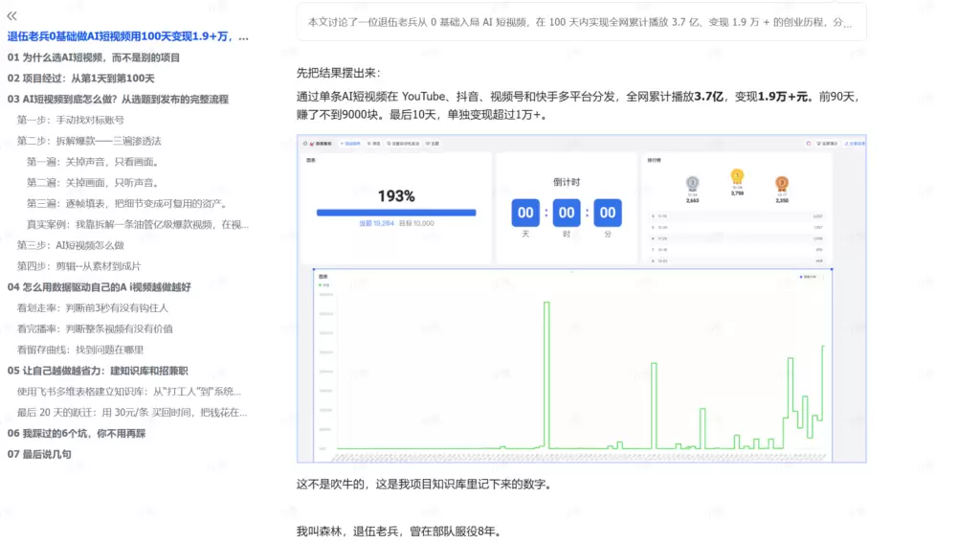This screenshot has height=543, width=980.
Task: Go to section 05 让自己越做越省力
Action: point(98,371)
